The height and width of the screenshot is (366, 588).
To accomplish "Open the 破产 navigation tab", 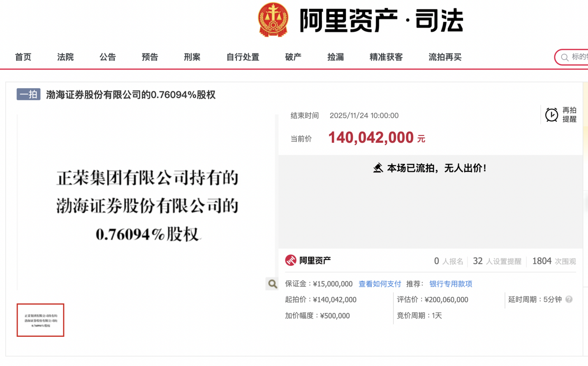I will coord(293,57).
